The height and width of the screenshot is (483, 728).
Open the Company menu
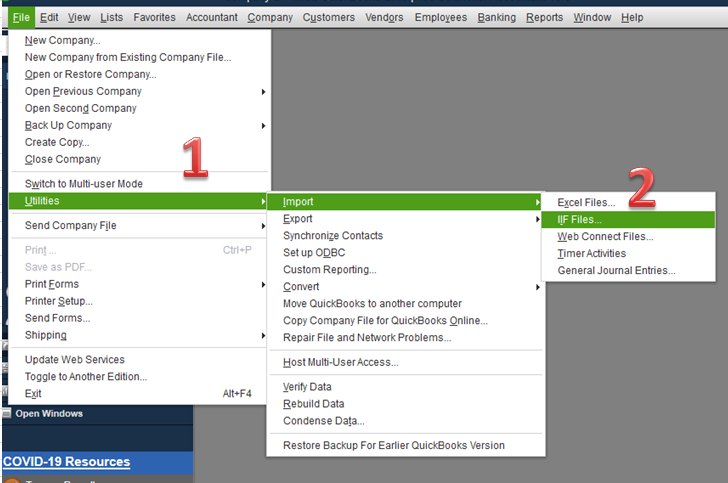pos(270,18)
